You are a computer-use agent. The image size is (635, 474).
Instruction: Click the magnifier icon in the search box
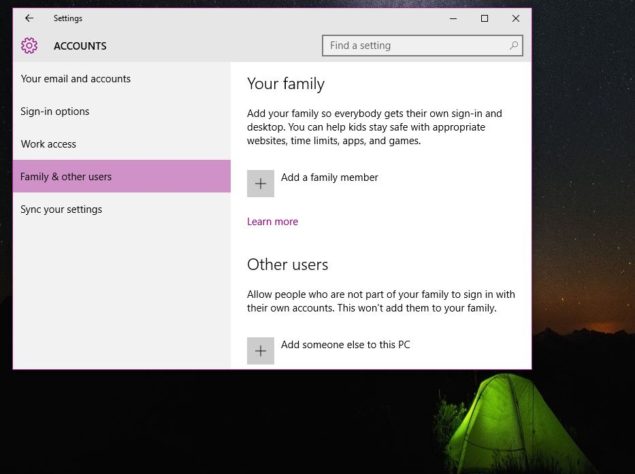point(514,45)
